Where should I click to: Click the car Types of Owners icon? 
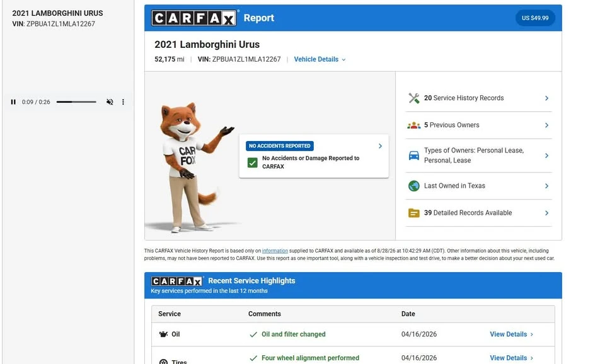(x=413, y=156)
